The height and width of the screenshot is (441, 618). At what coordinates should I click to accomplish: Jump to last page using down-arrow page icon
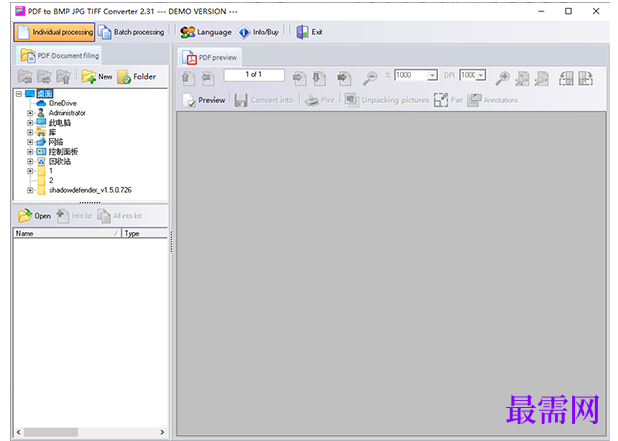click(x=319, y=78)
